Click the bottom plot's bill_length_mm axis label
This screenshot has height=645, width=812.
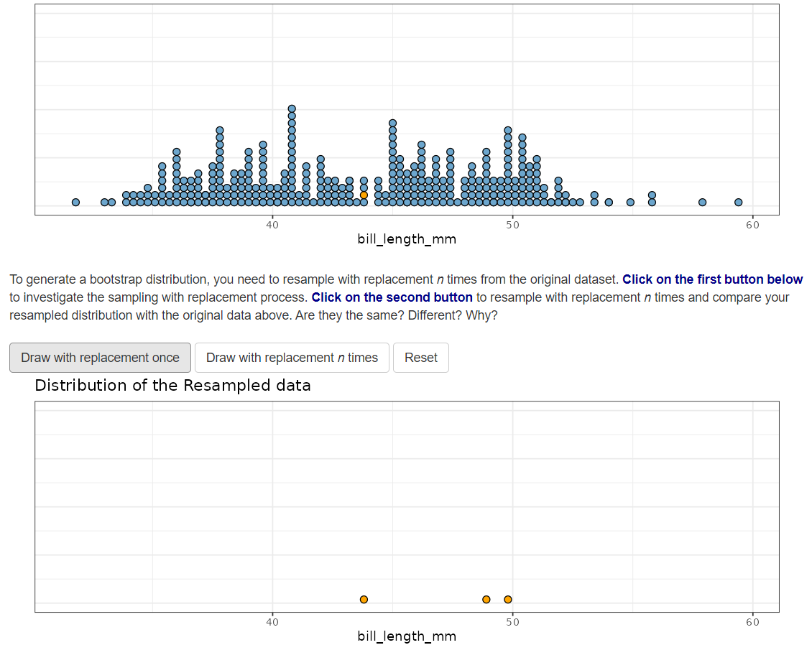pos(407,636)
